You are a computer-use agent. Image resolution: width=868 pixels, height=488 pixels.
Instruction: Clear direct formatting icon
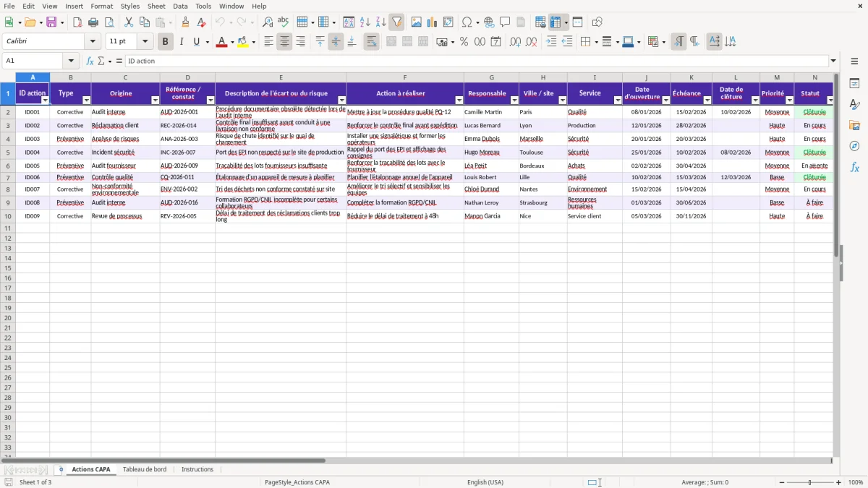[202, 22]
